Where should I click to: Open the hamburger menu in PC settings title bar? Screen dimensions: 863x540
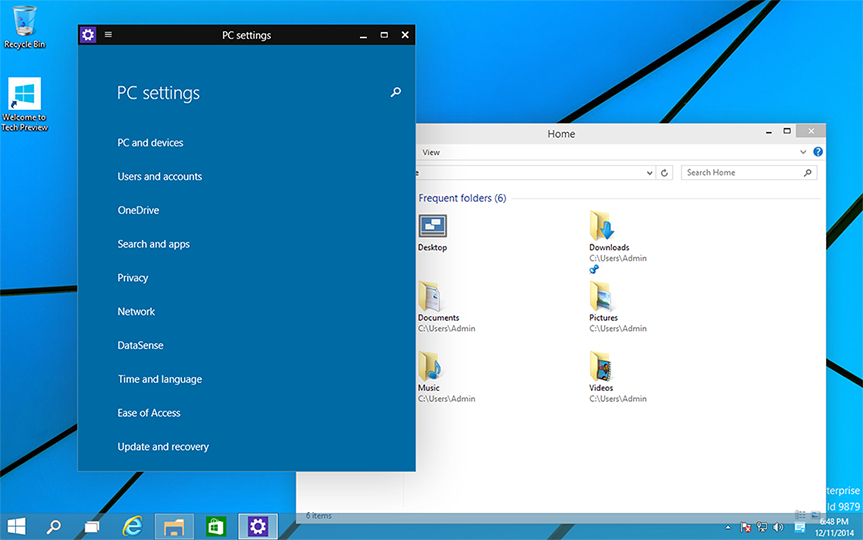(108, 35)
